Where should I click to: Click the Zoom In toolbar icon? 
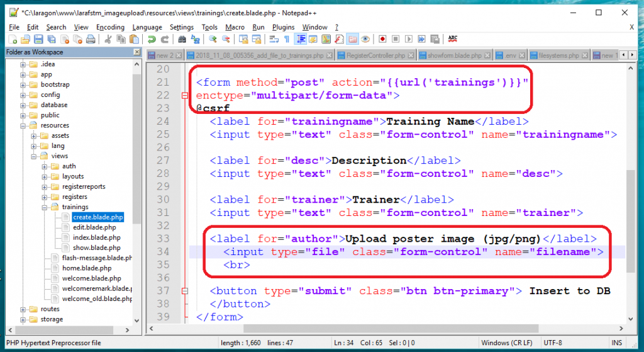213,39
